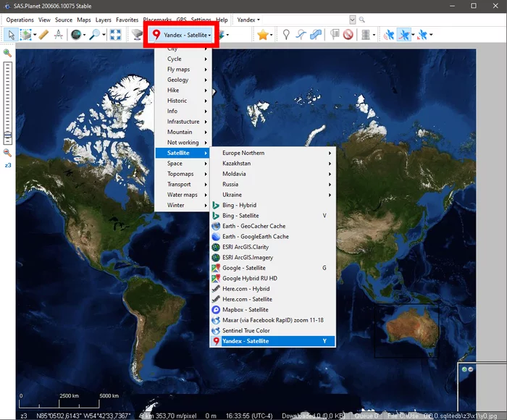507x420 pixels.
Task: Click the center on GPS position icon
Action: click(422, 35)
